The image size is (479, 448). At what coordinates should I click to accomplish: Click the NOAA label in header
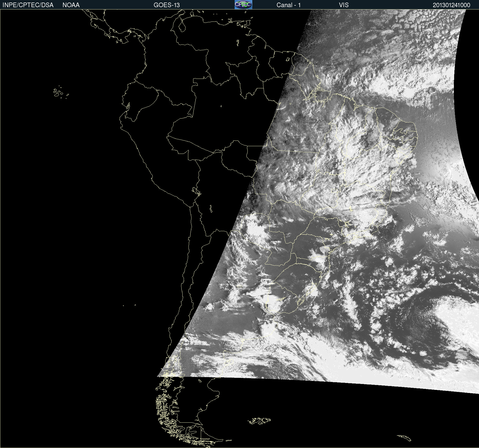(x=71, y=5)
